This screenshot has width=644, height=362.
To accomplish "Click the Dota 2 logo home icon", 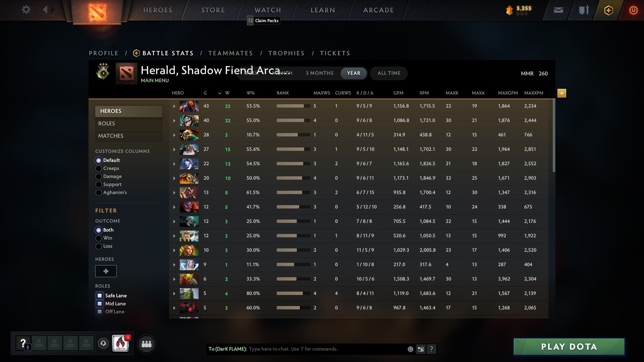I will (x=97, y=12).
